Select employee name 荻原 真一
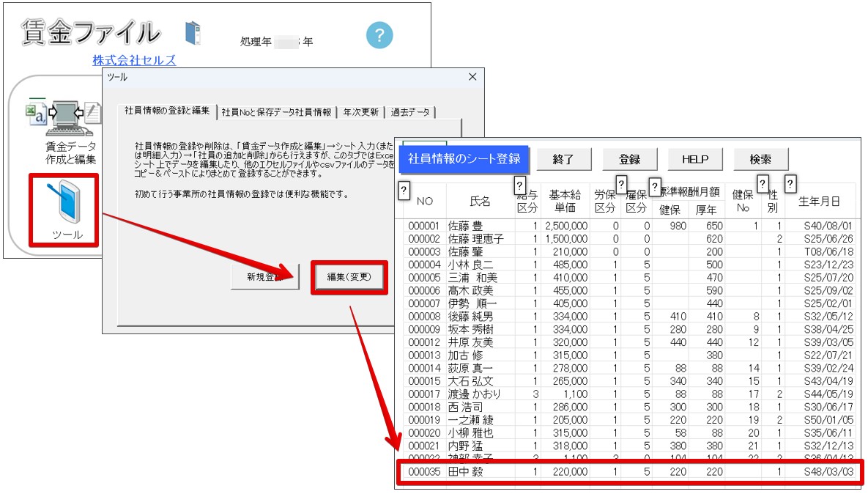The width and height of the screenshot is (868, 494). [470, 368]
